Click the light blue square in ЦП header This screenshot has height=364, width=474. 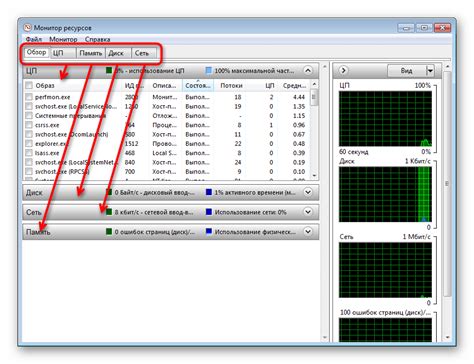(209, 70)
